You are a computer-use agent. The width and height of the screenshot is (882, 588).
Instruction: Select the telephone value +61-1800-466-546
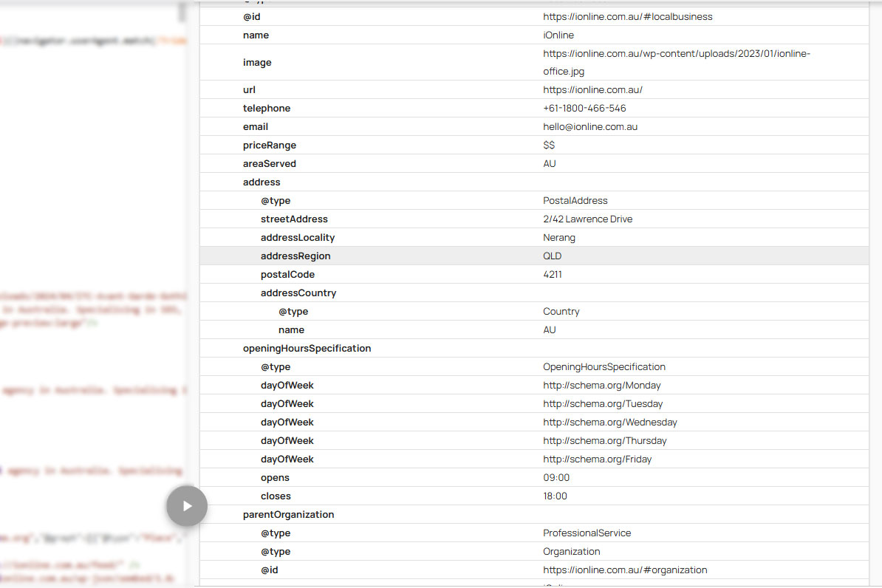pos(584,108)
